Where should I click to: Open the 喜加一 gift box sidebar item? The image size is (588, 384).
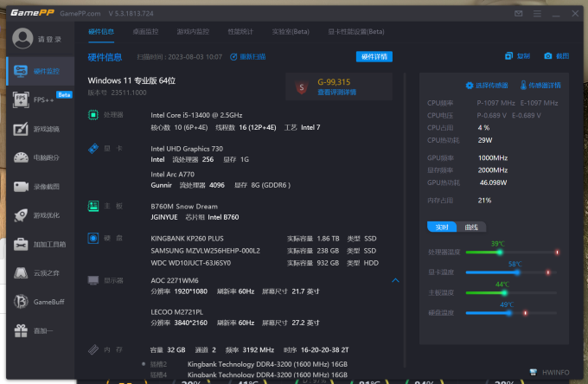41,330
